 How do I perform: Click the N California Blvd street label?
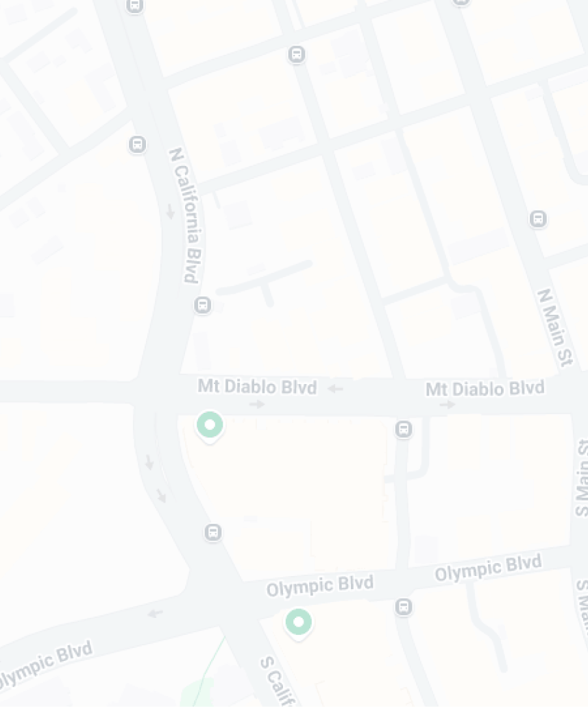pos(186,215)
